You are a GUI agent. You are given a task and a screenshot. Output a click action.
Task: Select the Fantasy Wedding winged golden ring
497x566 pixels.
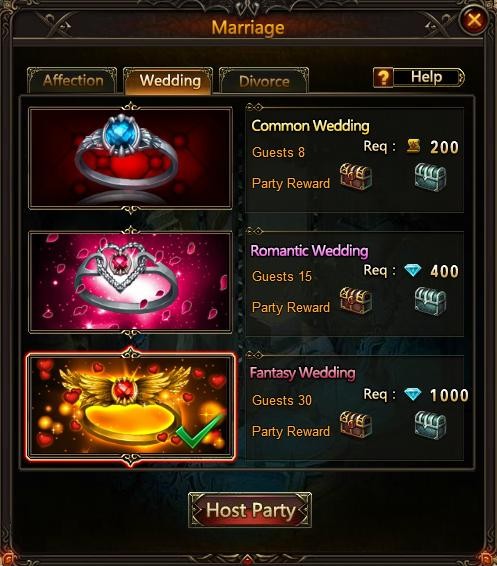[130, 406]
